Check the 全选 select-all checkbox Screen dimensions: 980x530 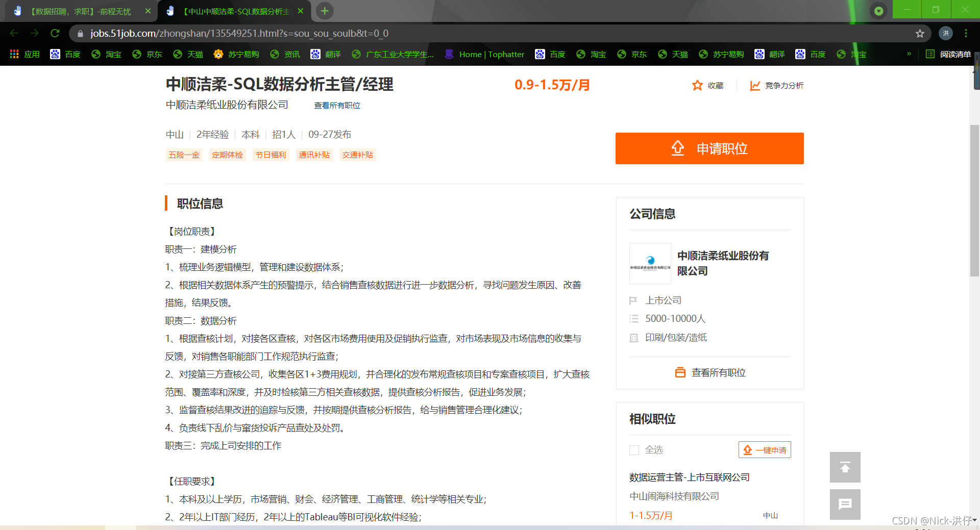coord(634,450)
